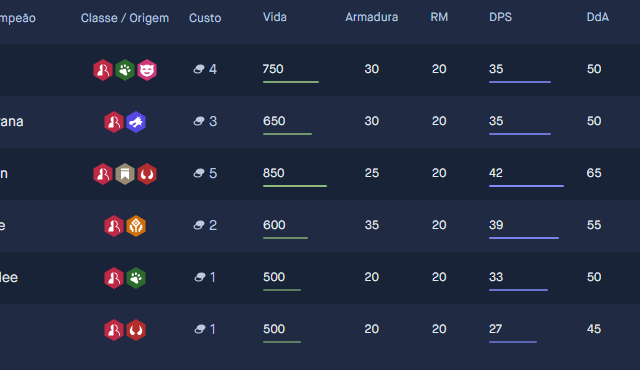Image resolution: width=640 pixels, height=370 pixels.
Task: Select the blue wolf trait icon
Action: click(x=136, y=122)
